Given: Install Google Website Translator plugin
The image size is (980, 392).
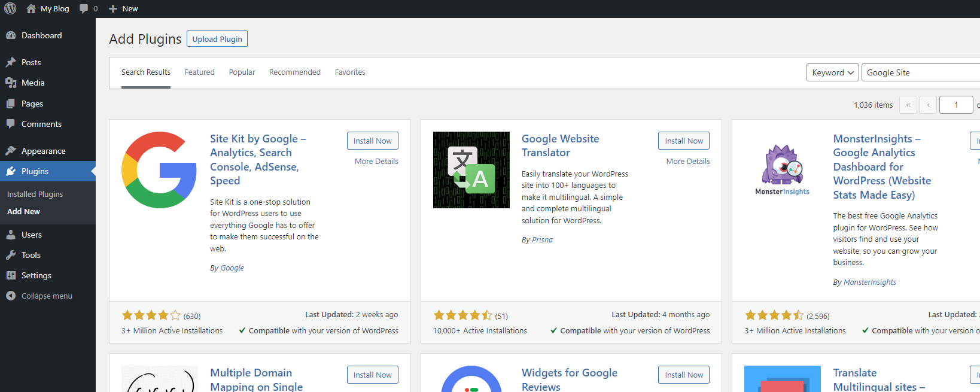Looking at the screenshot, I should coord(684,141).
